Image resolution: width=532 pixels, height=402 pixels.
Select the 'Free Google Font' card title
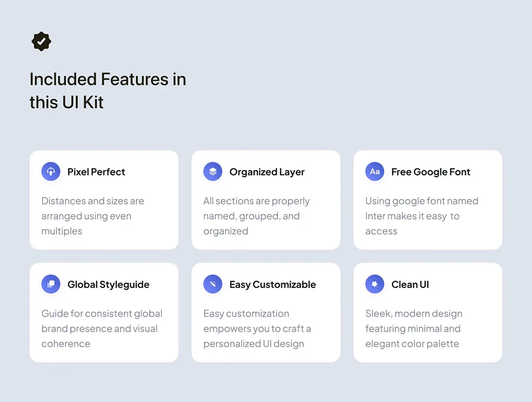[x=430, y=172]
